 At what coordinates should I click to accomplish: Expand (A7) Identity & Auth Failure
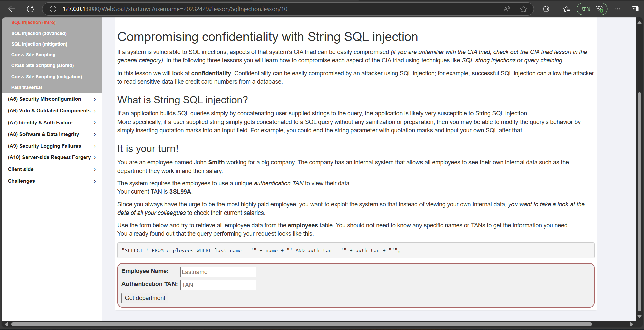(x=52, y=123)
